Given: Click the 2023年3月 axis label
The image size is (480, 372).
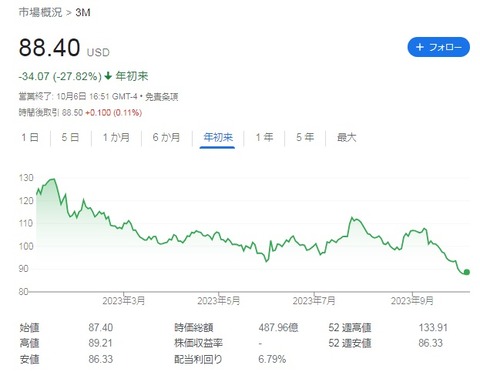Looking at the screenshot, I should point(124,301).
